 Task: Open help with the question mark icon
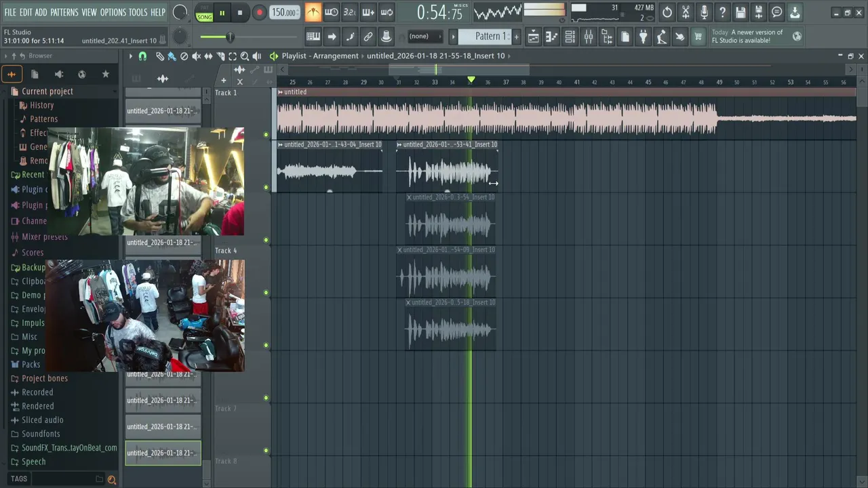point(722,12)
